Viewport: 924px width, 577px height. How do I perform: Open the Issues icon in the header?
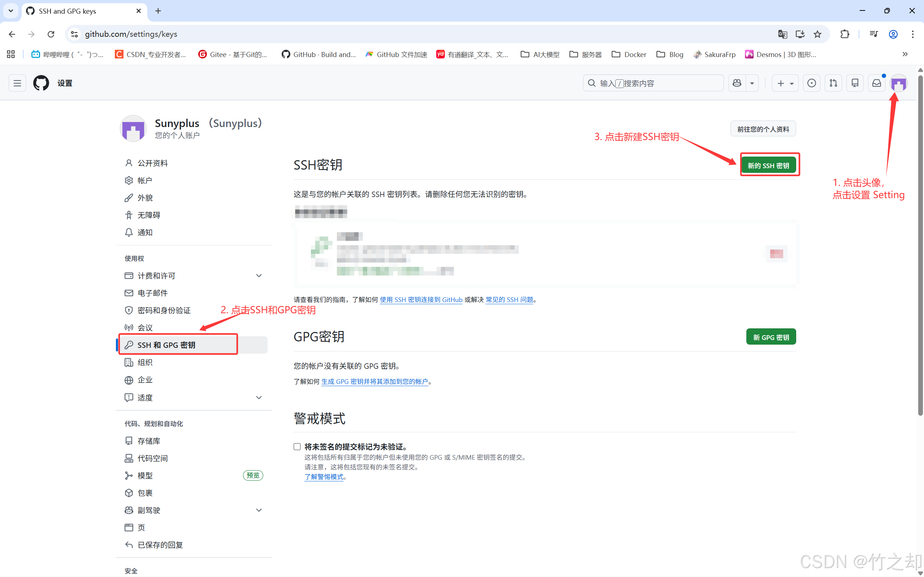pos(811,83)
